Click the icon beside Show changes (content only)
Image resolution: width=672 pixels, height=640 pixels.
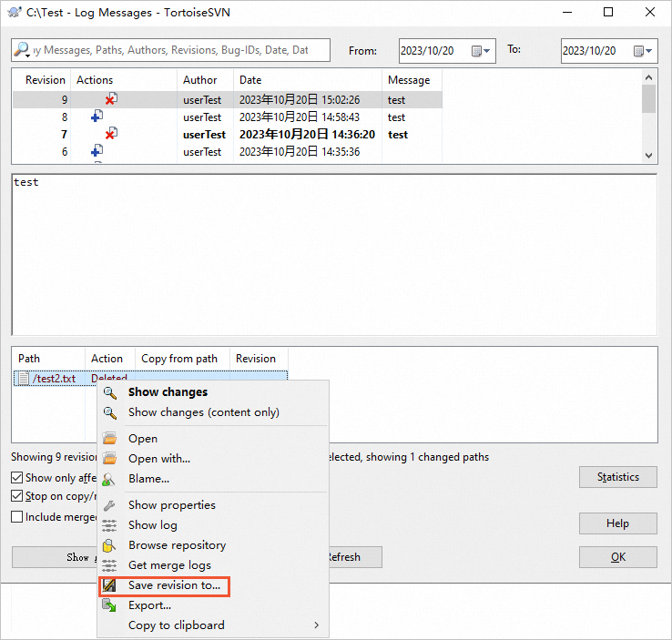(x=109, y=412)
